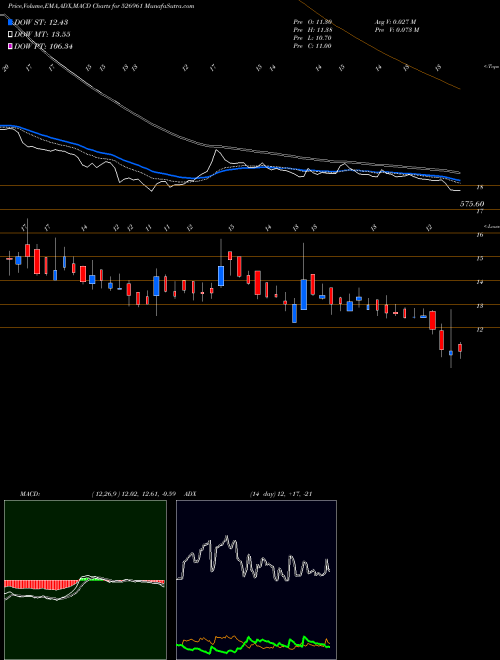The image size is (500, 660).
Task: Click the 'Pre C: 11.00' value
Action: click(x=313, y=46)
